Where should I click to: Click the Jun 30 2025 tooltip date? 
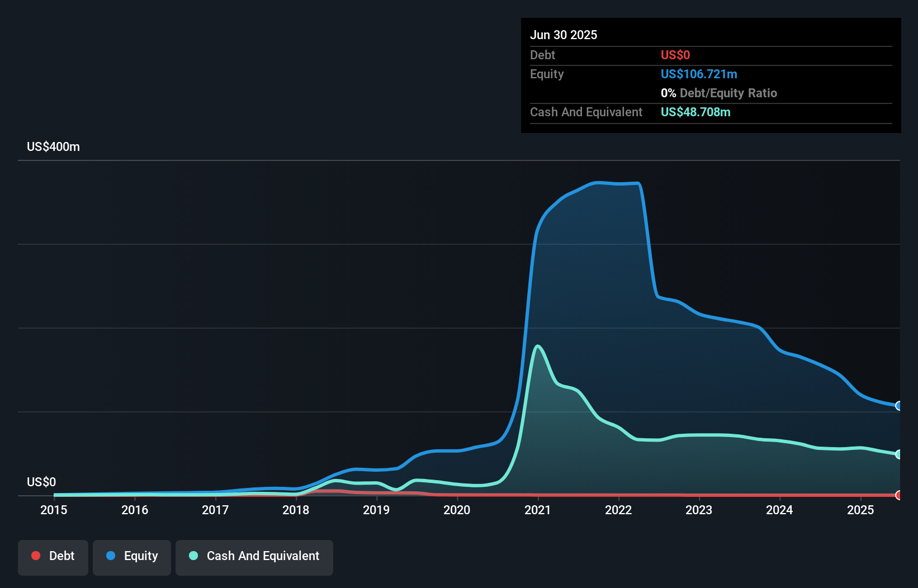pos(564,35)
